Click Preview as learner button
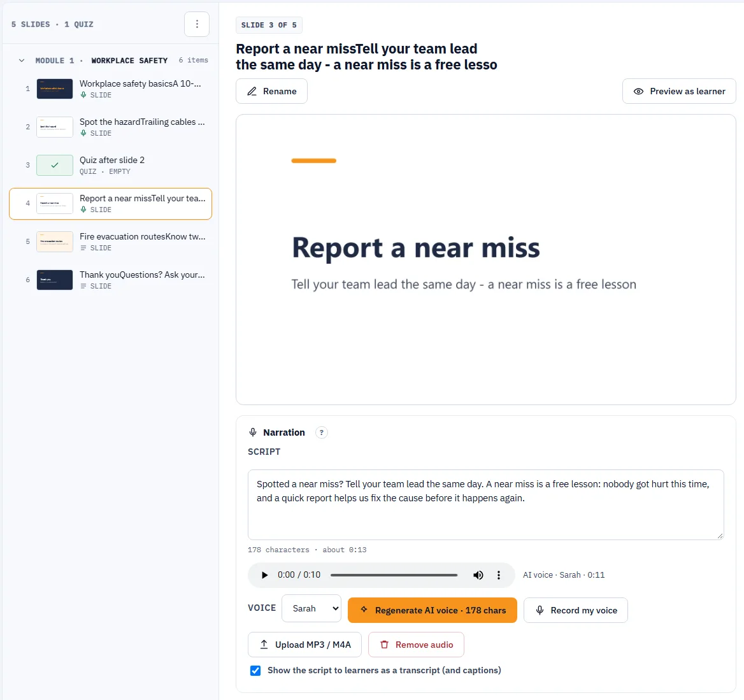 click(x=679, y=91)
